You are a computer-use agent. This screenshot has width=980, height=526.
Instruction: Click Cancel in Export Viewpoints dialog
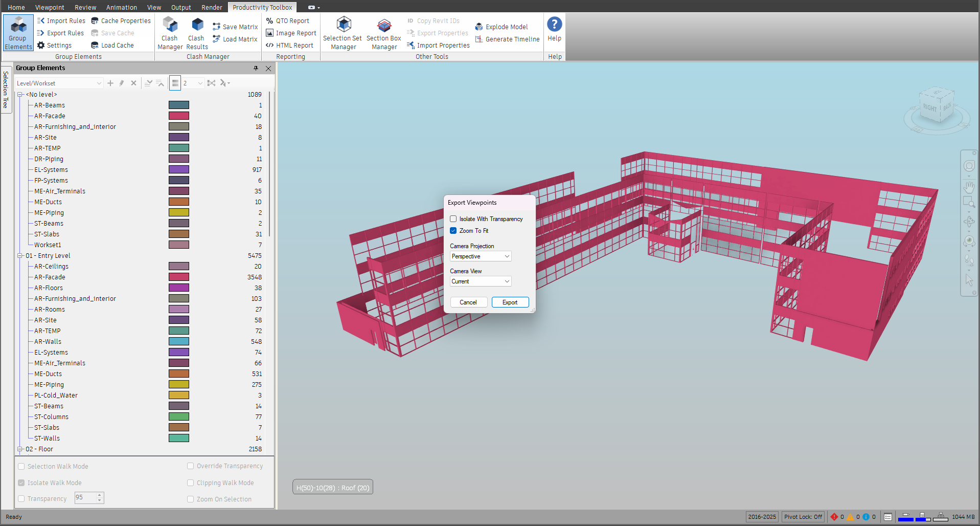click(468, 302)
